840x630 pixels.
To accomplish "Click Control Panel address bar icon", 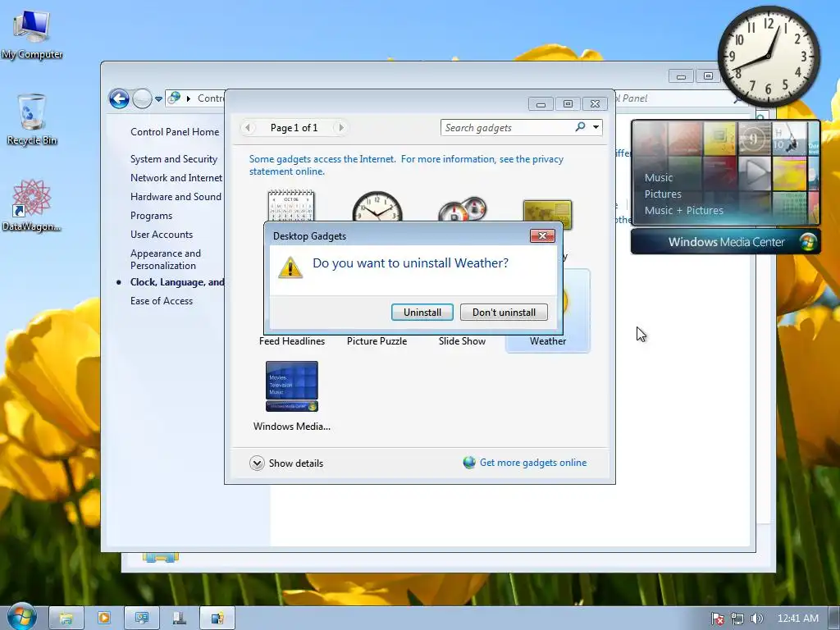I will tap(174, 98).
